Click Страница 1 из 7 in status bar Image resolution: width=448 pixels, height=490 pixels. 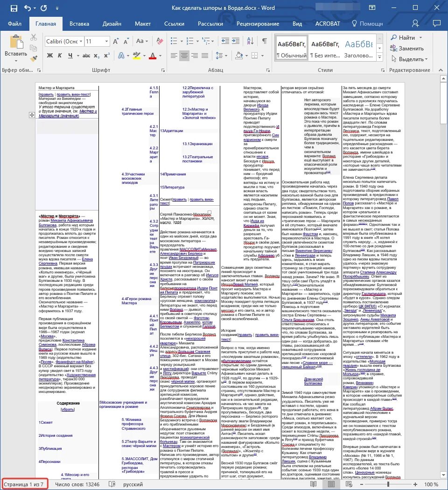[x=23, y=484]
